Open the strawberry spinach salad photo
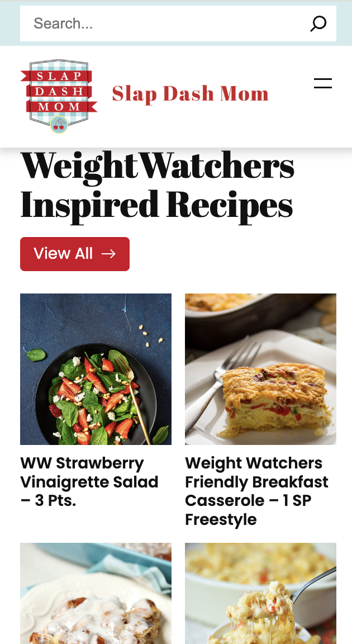Viewport: 352px width, 644px height. (96, 369)
